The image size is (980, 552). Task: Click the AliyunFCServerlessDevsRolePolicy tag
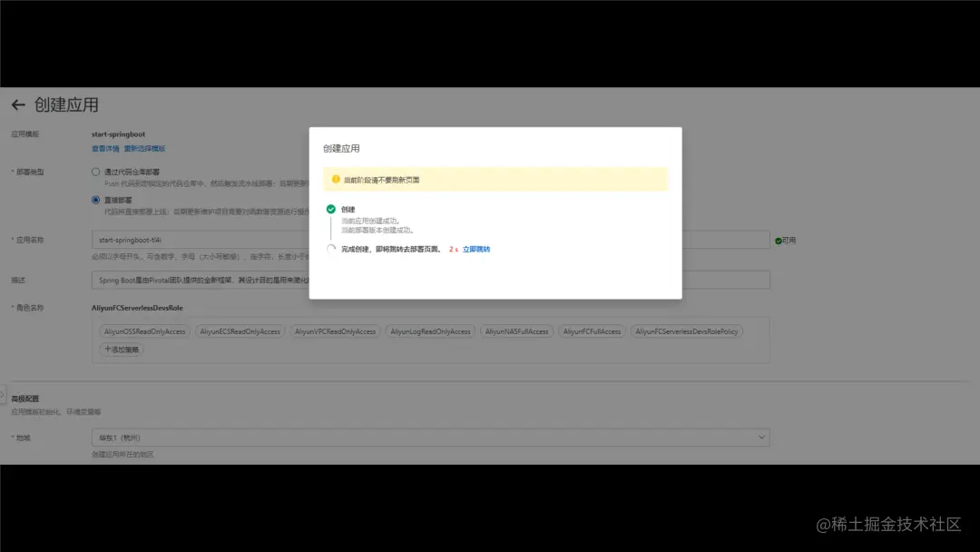tap(686, 331)
